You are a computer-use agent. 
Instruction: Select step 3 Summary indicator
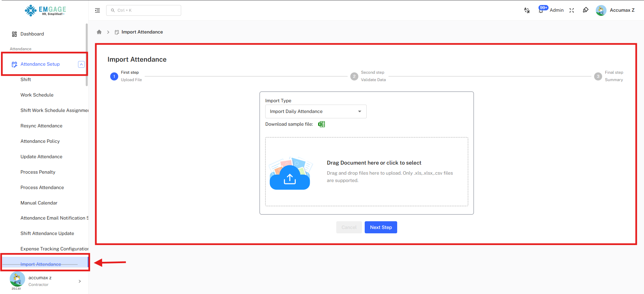598,76
